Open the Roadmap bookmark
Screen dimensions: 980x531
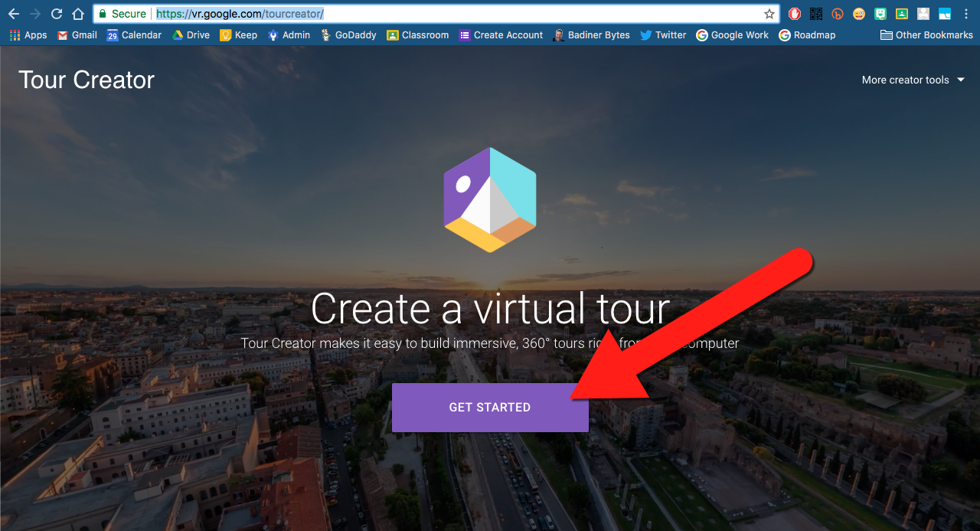[807, 35]
